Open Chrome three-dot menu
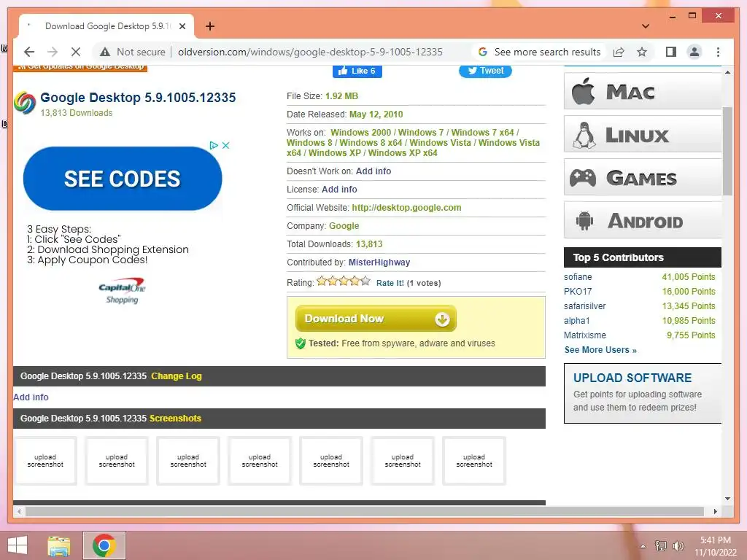Screen dimensions: 747x560 point(718,52)
